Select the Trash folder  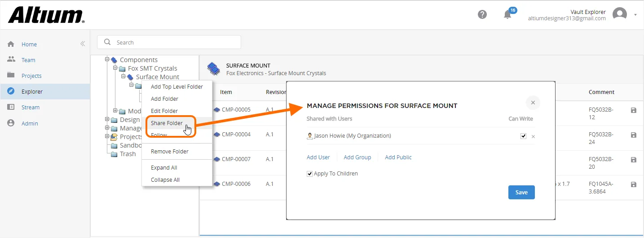(128, 153)
